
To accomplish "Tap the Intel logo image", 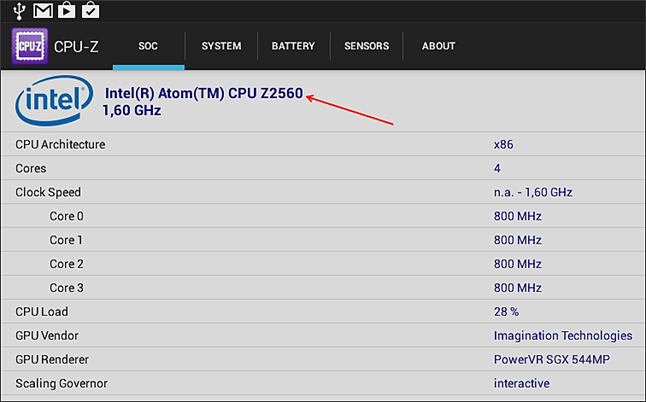I will [54, 100].
